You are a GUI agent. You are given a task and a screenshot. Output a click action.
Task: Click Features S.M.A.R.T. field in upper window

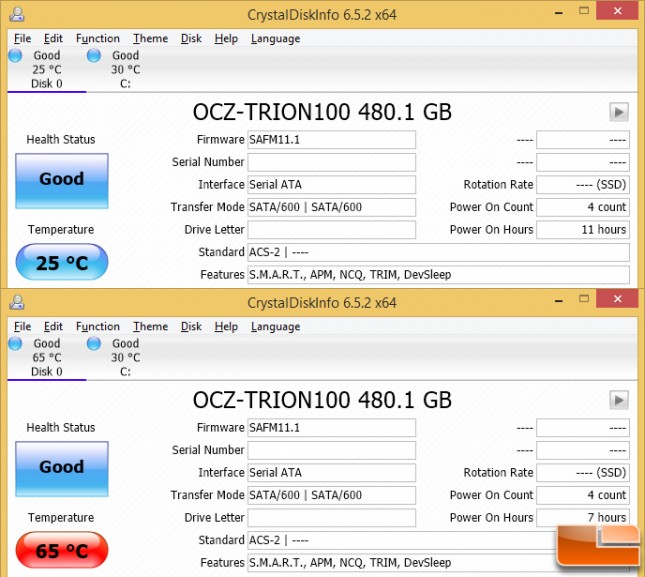click(x=439, y=275)
